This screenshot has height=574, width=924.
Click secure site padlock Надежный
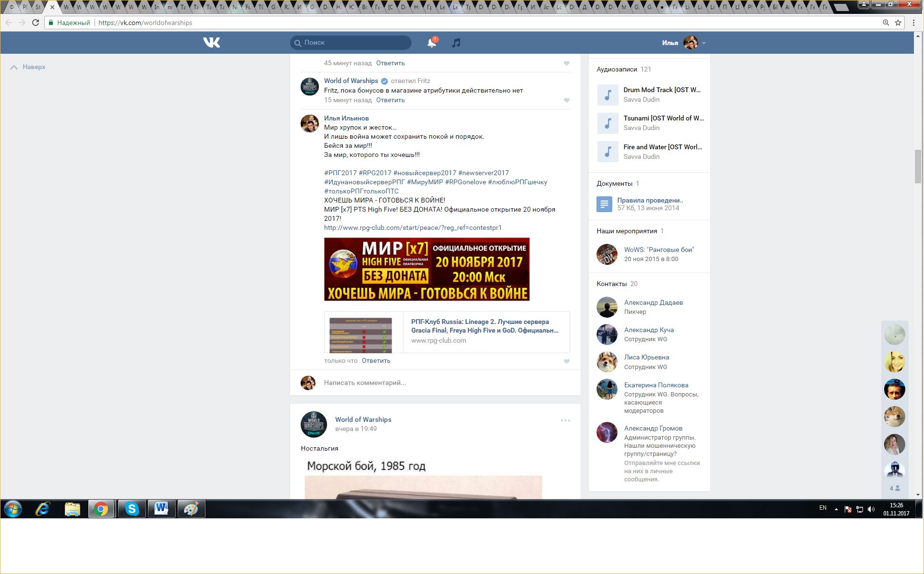[69, 23]
